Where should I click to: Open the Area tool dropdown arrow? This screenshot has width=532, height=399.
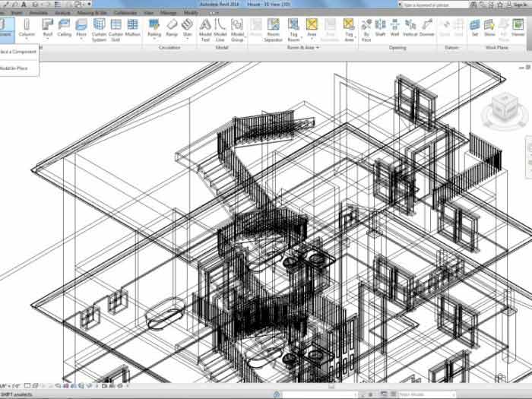pos(312,39)
